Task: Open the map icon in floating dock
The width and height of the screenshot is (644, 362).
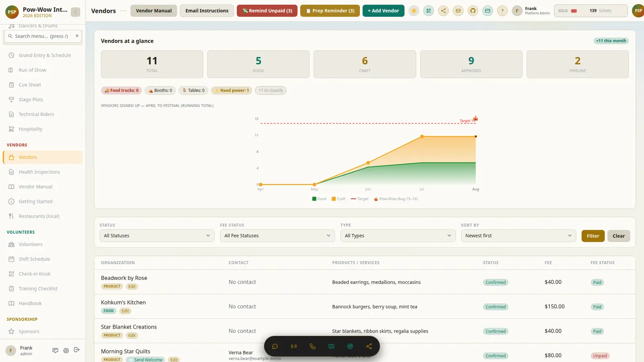Action: coord(331,346)
